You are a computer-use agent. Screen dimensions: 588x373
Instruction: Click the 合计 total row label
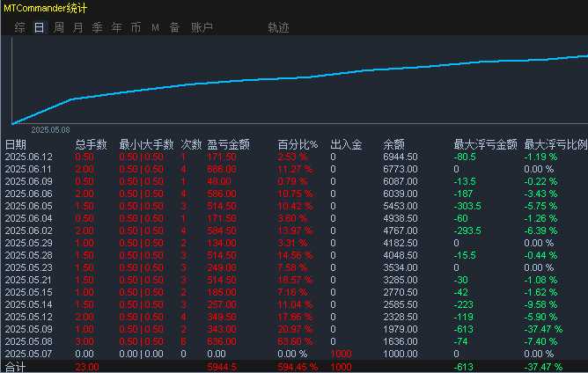[x=15, y=367]
